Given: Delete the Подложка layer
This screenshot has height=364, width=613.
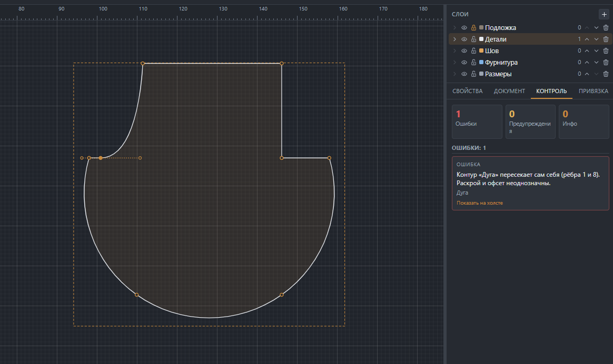Looking at the screenshot, I should coord(606,28).
